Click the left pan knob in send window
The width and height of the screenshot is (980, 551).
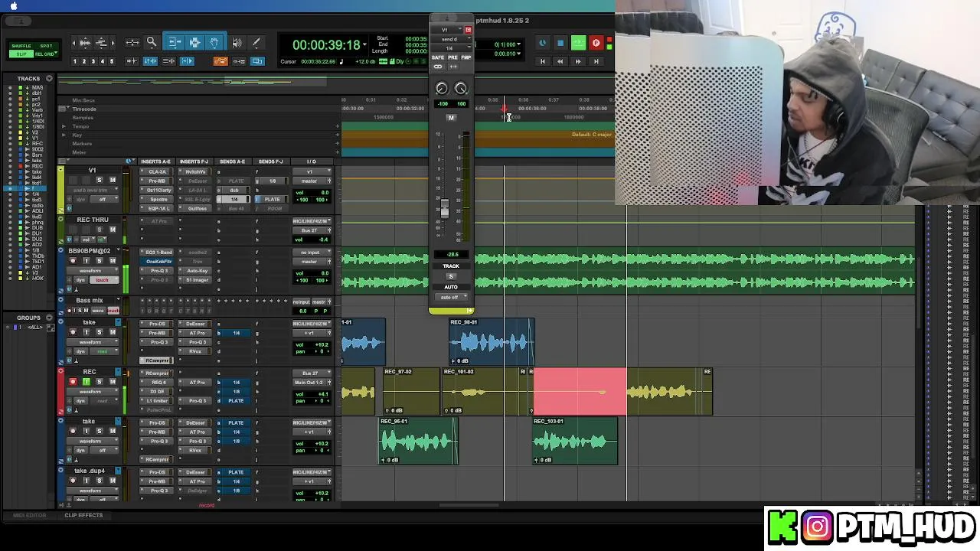point(442,89)
